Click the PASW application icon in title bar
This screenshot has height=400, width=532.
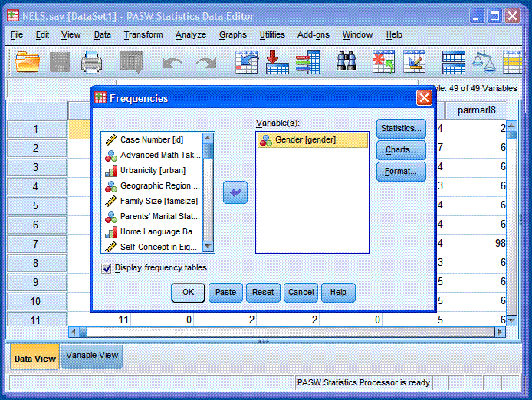click(13, 15)
